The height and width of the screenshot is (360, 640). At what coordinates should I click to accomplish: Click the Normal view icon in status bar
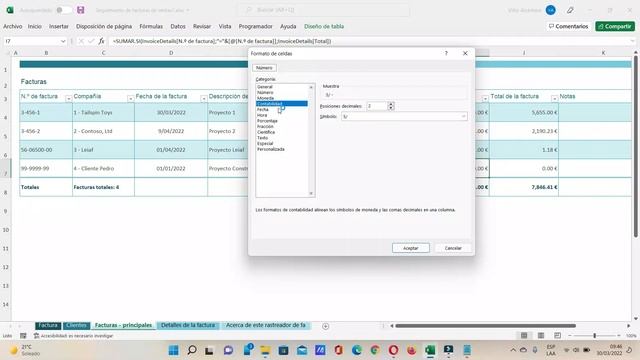(x=524, y=336)
